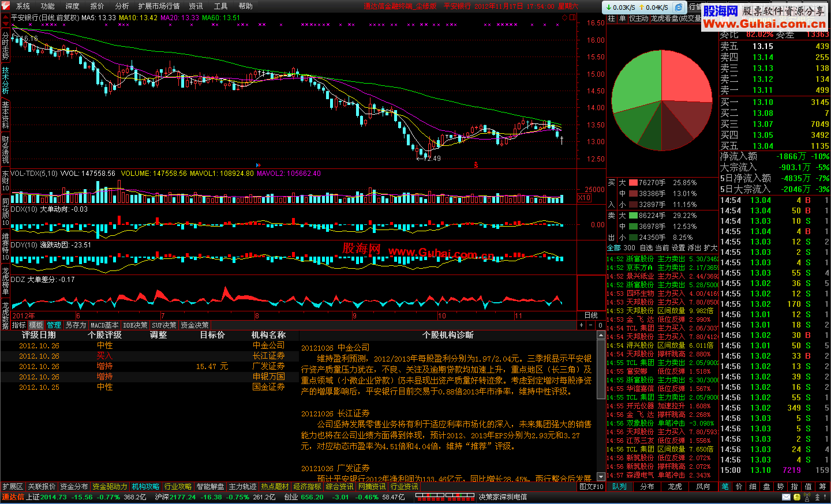Select the DDE决策 template
The image size is (831, 504).
pos(135,325)
